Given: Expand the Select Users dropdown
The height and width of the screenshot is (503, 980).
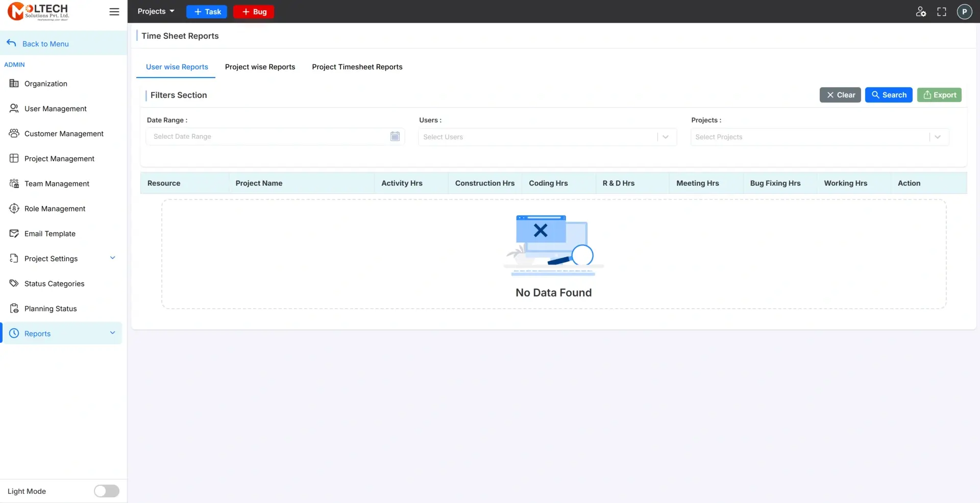Looking at the screenshot, I should [x=665, y=137].
